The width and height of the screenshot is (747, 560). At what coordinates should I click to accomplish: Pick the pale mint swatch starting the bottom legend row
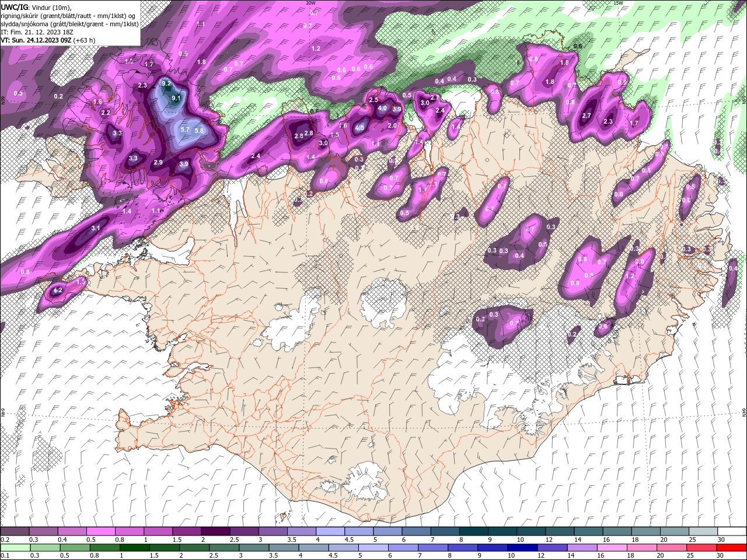15,548
